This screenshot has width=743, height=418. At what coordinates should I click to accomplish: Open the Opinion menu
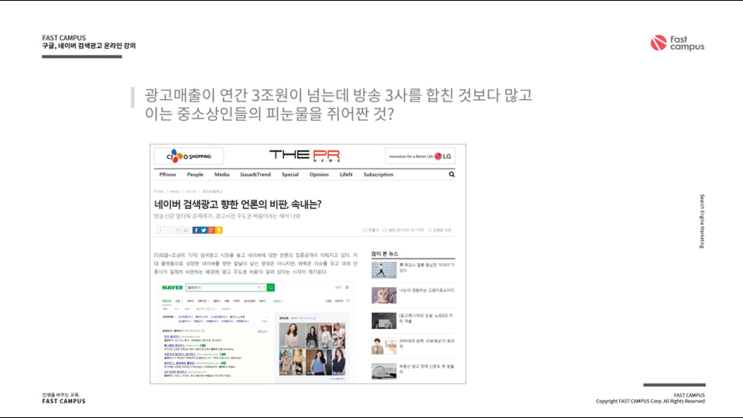319,174
